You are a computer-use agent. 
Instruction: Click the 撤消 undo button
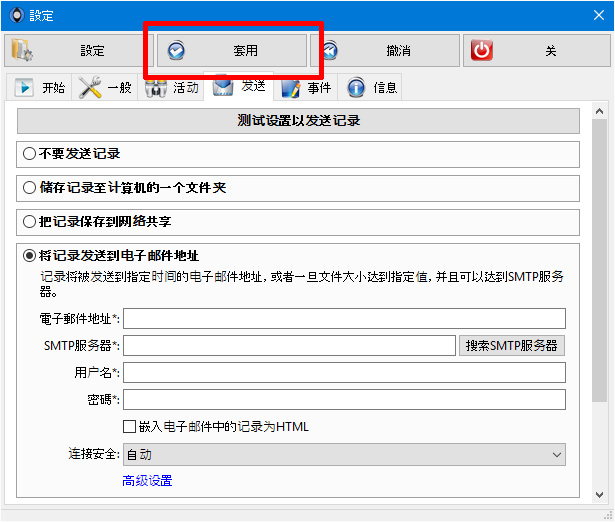385,51
